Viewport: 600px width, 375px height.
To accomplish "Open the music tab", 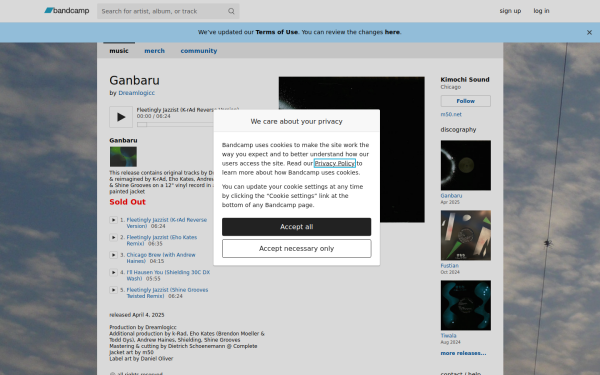I will (x=119, y=51).
